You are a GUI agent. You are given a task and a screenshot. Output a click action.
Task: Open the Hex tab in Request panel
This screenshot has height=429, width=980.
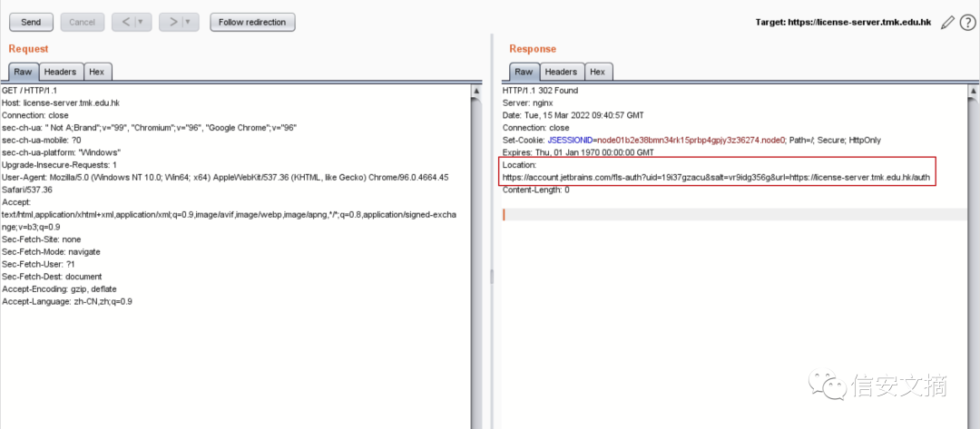[x=97, y=72]
